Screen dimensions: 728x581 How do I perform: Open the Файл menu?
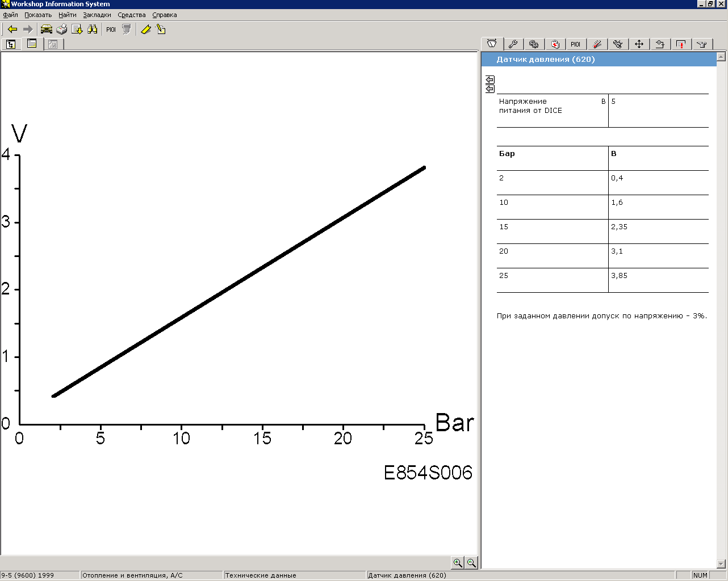click(x=10, y=15)
